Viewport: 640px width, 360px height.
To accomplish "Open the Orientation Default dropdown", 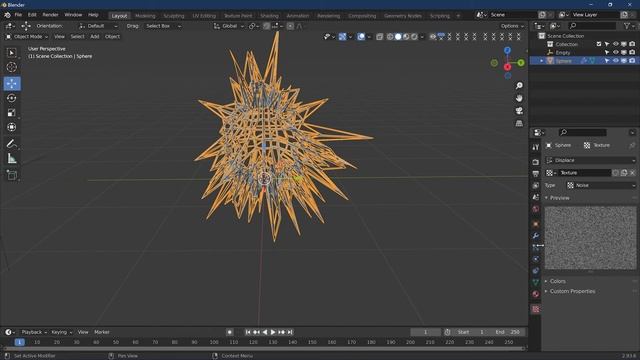I will [x=98, y=26].
